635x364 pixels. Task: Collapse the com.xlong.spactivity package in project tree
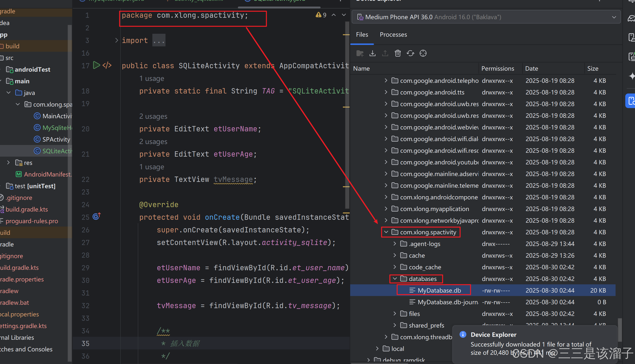click(18, 104)
